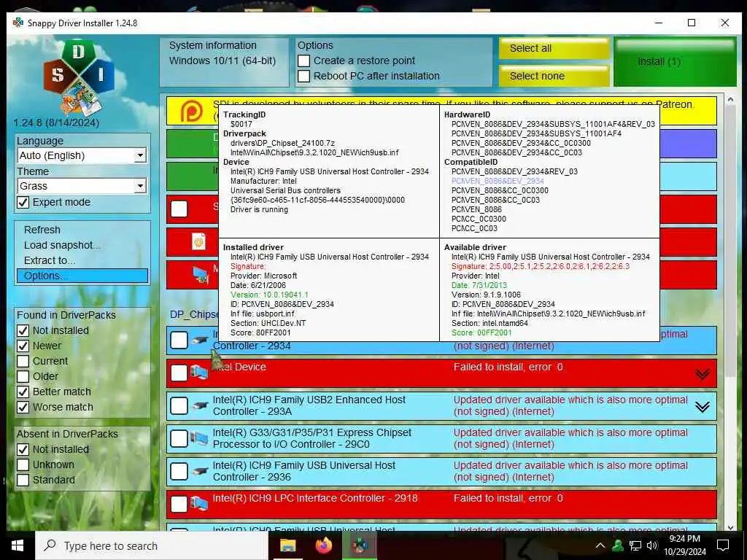Click the version text 1.24.8 (8/14/2024)
The width and height of the screenshot is (747, 560).
[56, 122]
